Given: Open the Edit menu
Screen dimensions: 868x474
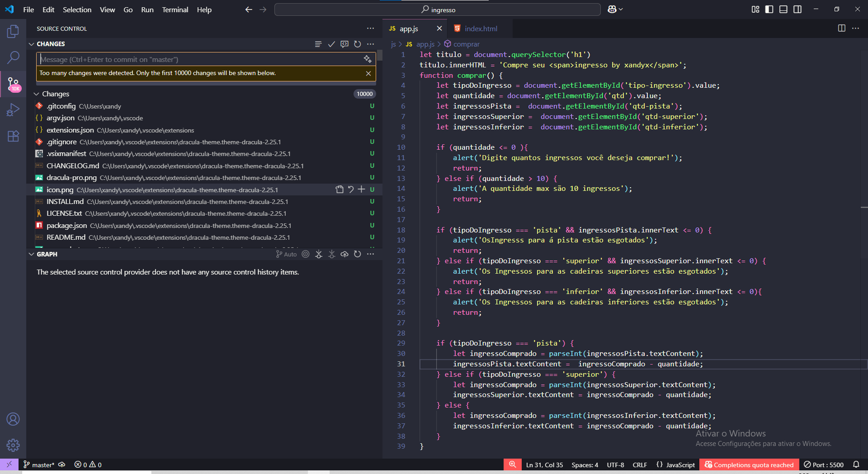Looking at the screenshot, I should click(48, 9).
